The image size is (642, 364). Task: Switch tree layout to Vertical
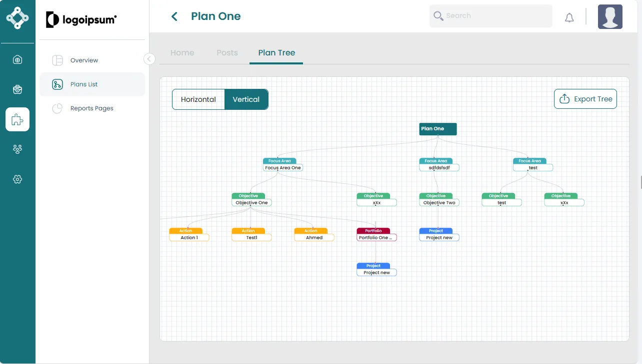click(246, 99)
